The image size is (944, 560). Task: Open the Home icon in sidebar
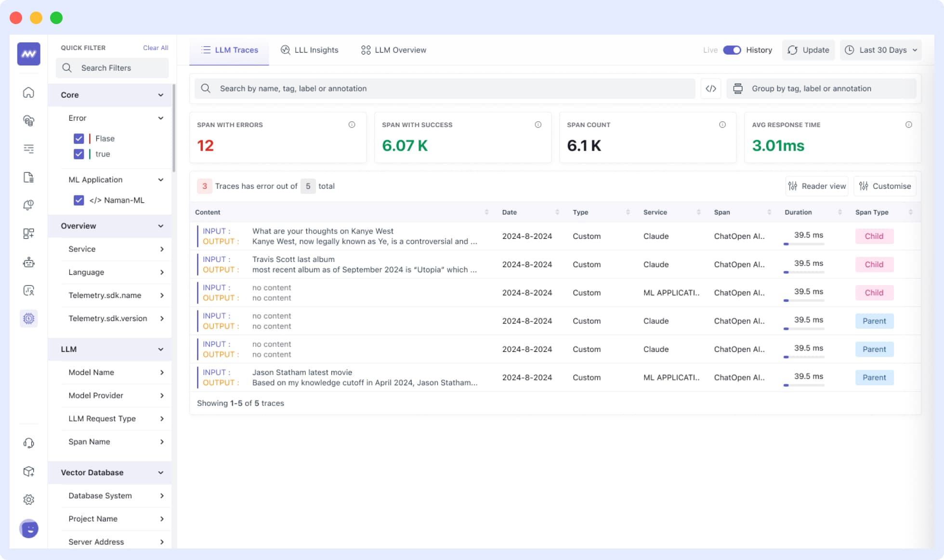coord(28,92)
